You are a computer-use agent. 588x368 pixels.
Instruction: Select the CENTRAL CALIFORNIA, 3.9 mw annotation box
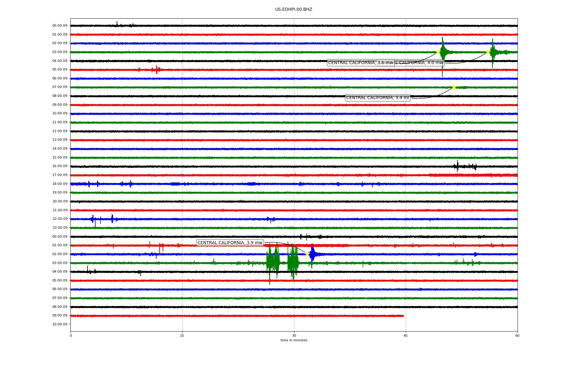[x=230, y=243]
